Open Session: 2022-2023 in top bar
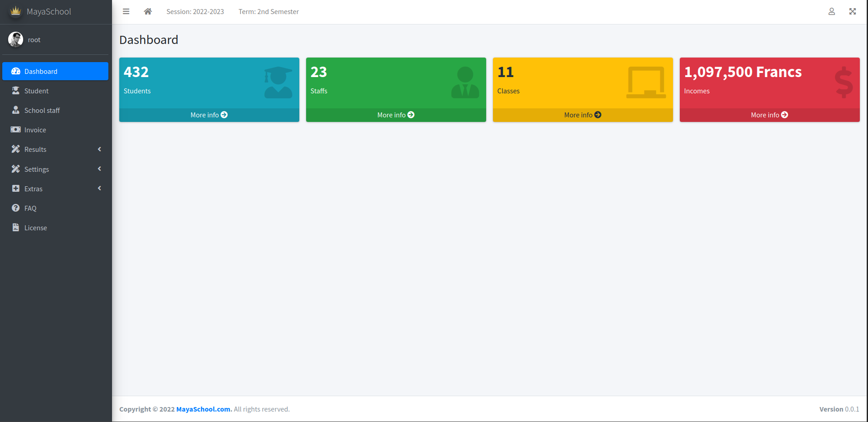This screenshot has width=868, height=422. (x=195, y=12)
